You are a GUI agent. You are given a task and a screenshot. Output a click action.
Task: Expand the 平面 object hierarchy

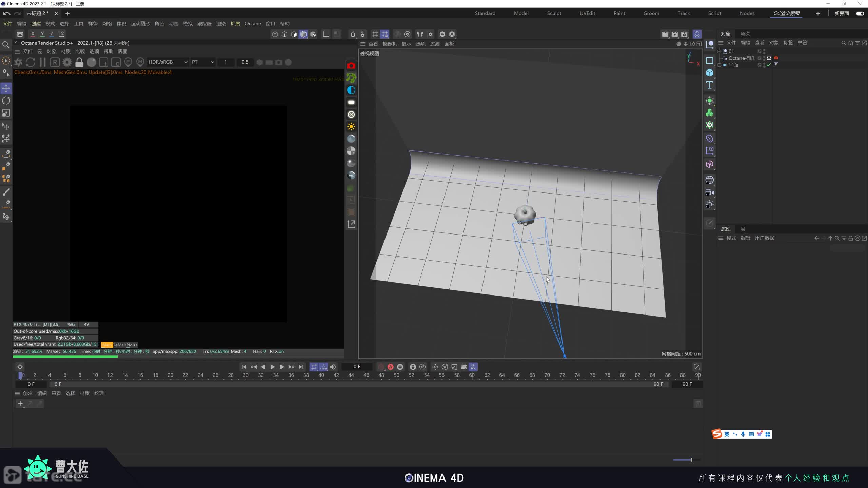click(x=719, y=65)
